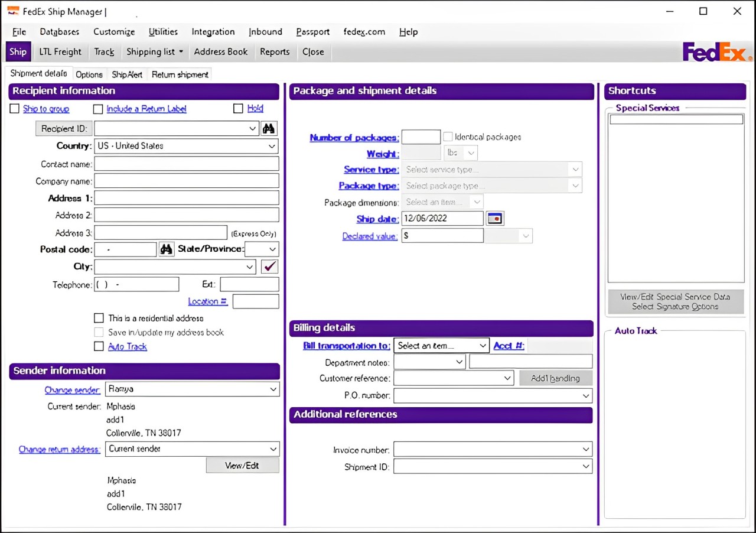Open the Databases menu
This screenshot has height=533, width=756.
click(60, 32)
